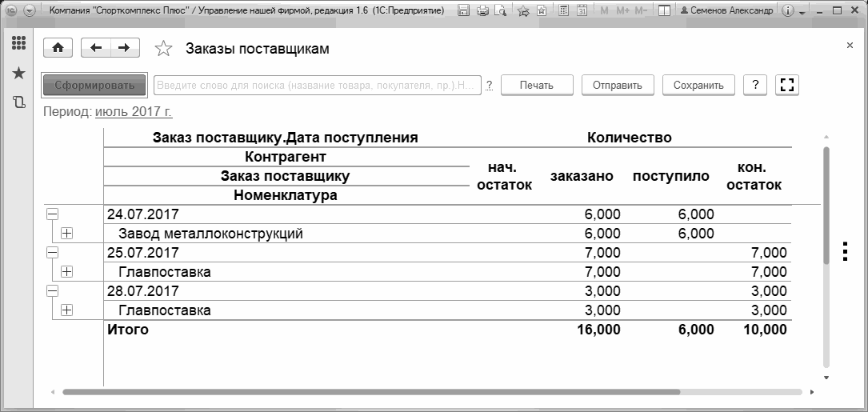The width and height of the screenshot is (868, 412).
Task: Collapse the 28.07.2017 group
Action: [x=52, y=290]
